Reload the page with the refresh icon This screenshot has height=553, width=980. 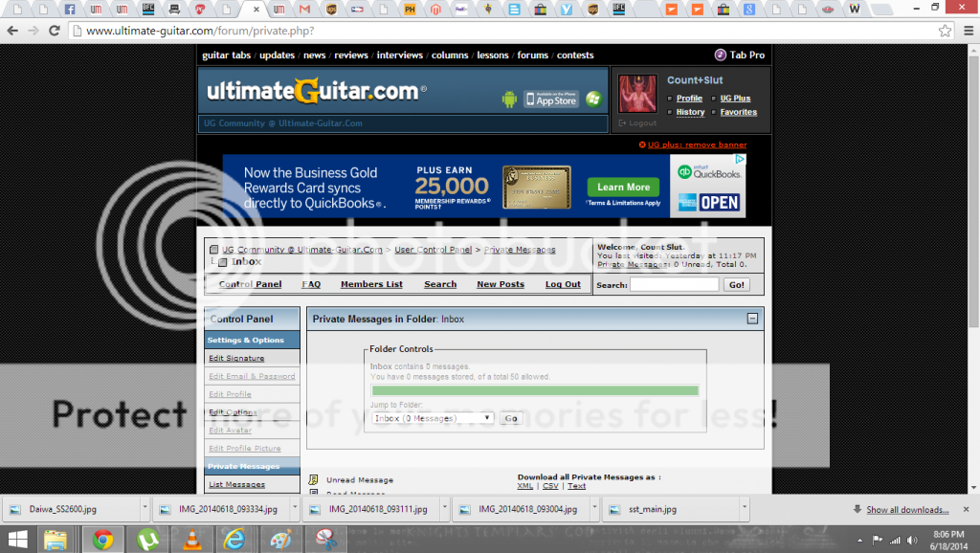tap(55, 31)
